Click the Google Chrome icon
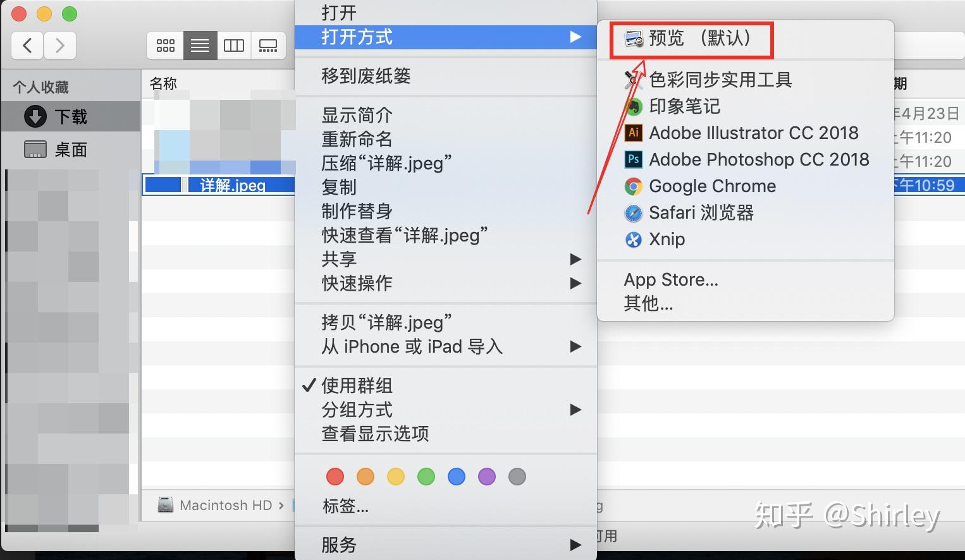 pos(634,186)
